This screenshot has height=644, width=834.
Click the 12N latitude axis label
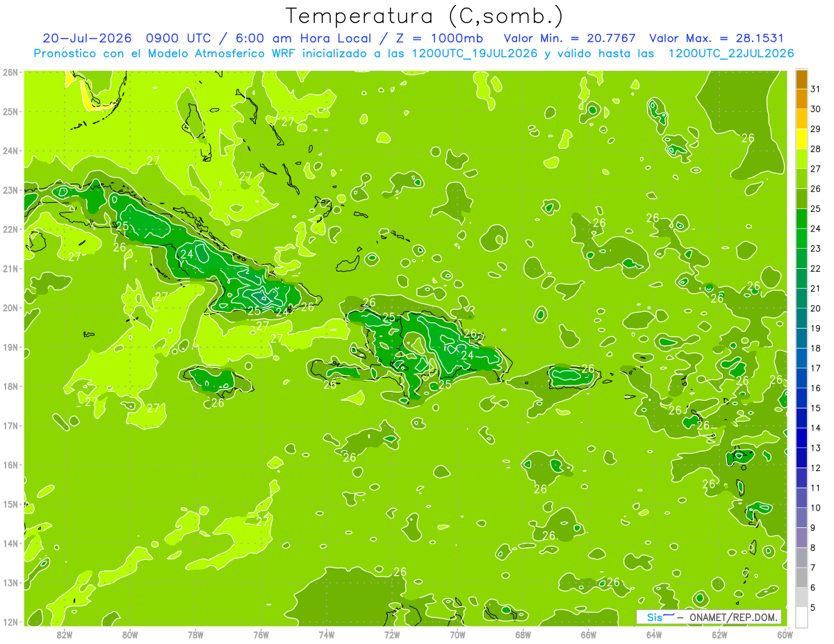coord(11,622)
